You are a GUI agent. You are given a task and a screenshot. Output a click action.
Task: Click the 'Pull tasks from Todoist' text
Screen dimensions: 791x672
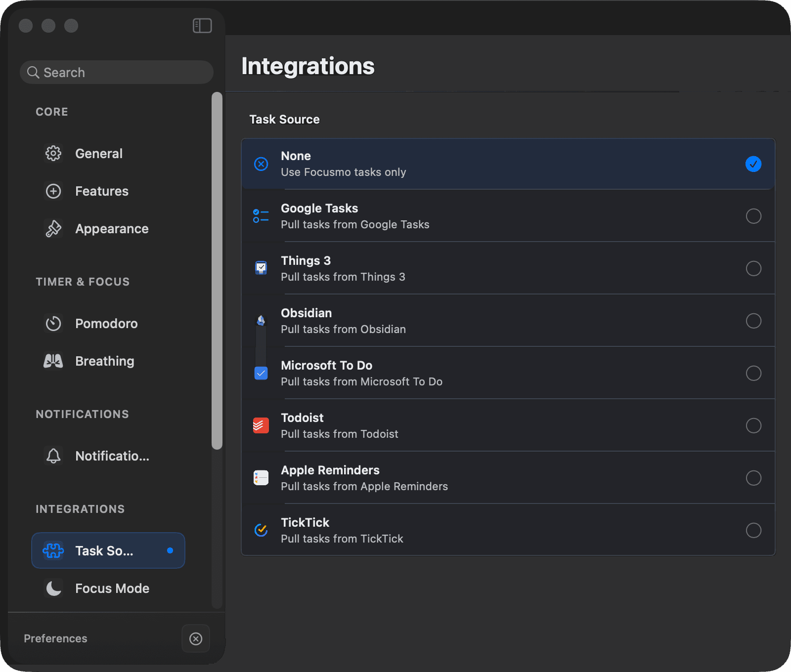(x=340, y=434)
